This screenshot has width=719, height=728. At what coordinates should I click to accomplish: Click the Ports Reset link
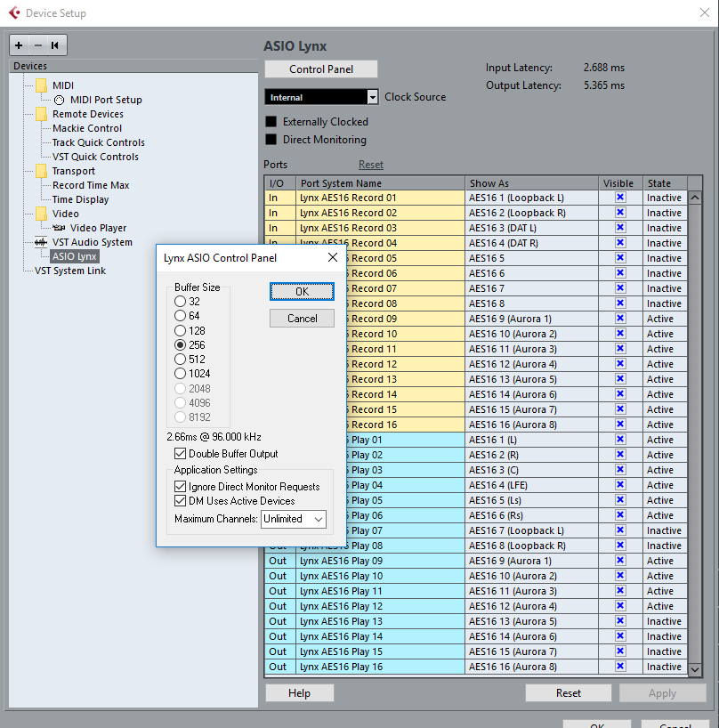pos(371,165)
